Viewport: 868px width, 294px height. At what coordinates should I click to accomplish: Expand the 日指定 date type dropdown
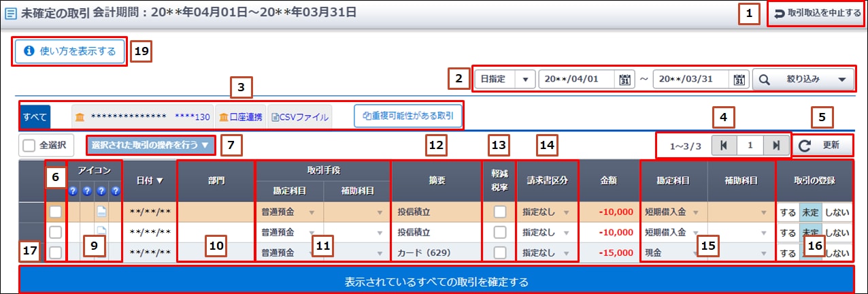click(x=524, y=80)
